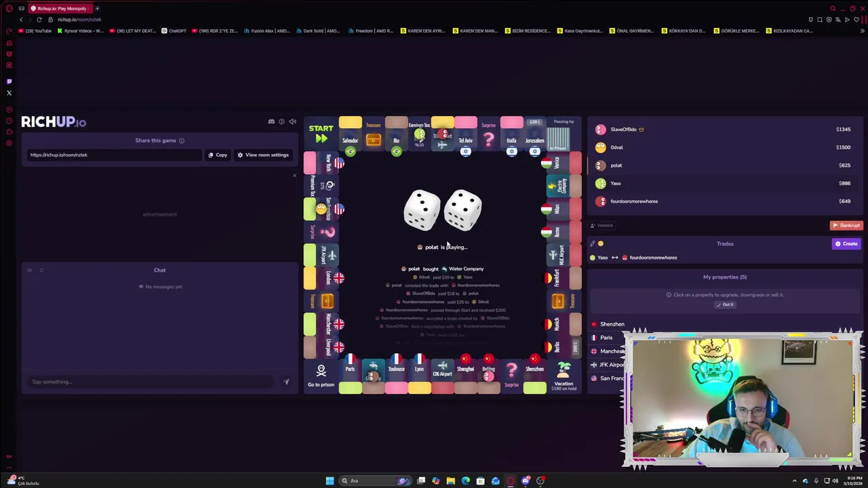The width and height of the screenshot is (868, 488).
Task: Select the Earnings Tax tile
Action: click(419, 134)
